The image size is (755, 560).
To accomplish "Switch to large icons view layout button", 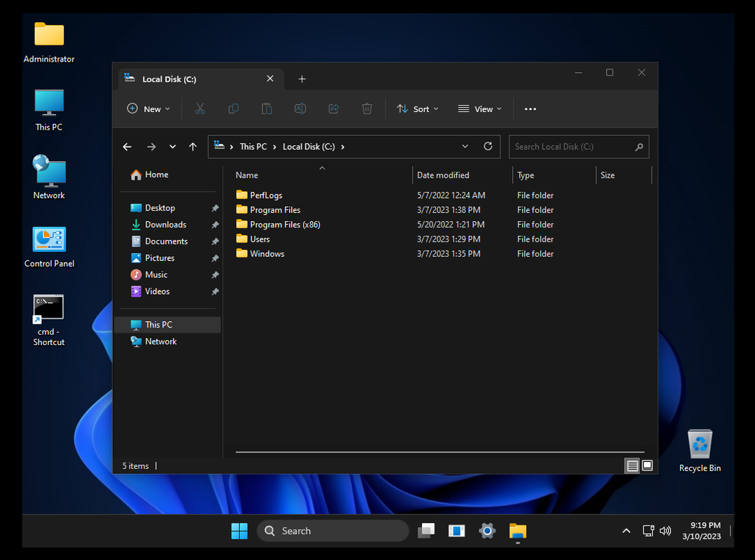I will coord(648,465).
